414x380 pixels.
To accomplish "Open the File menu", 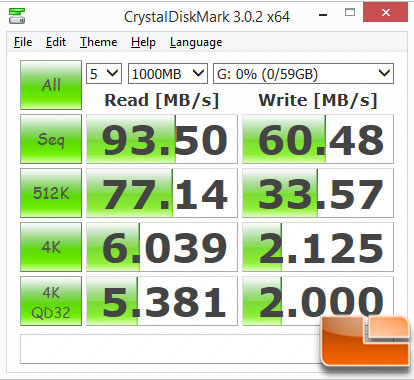I will [x=23, y=42].
